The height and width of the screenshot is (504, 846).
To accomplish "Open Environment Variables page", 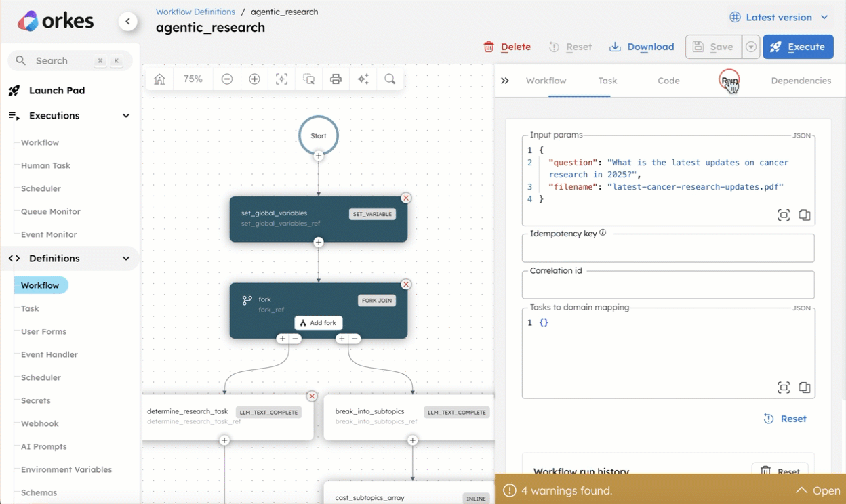I will point(66,469).
